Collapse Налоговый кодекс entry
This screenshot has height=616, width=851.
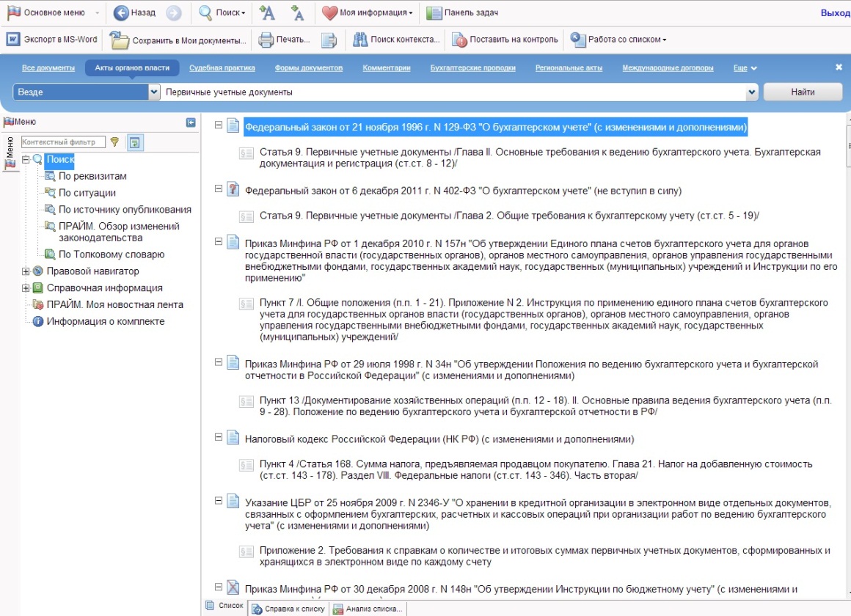(x=218, y=437)
